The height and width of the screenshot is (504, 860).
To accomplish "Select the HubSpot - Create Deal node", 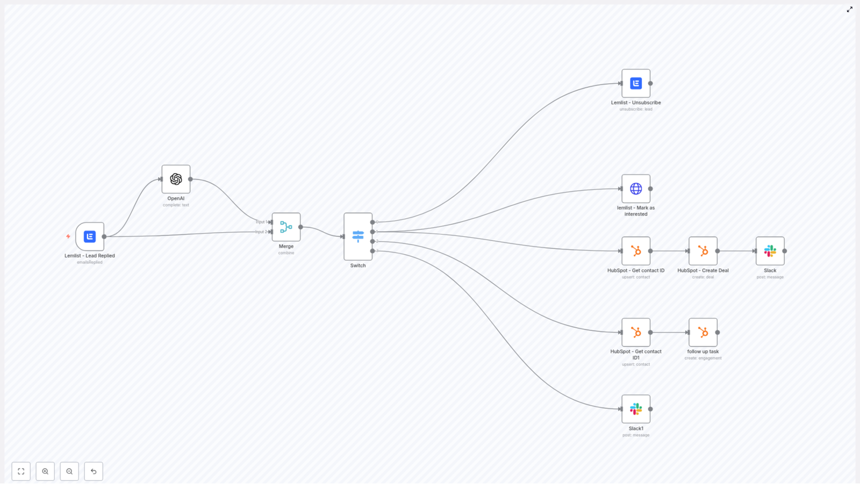I will point(703,251).
